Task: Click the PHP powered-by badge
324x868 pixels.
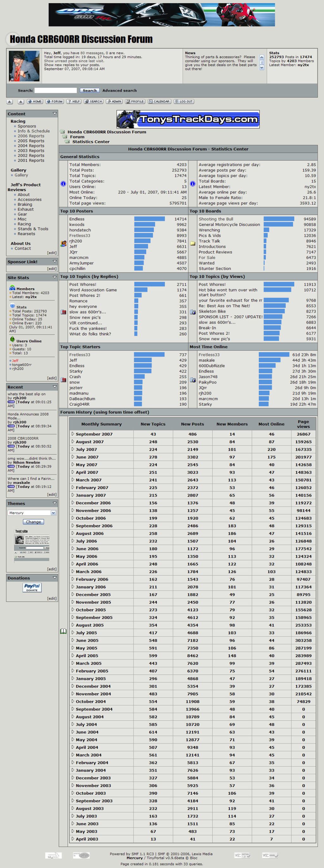Action: click(x=81, y=855)
